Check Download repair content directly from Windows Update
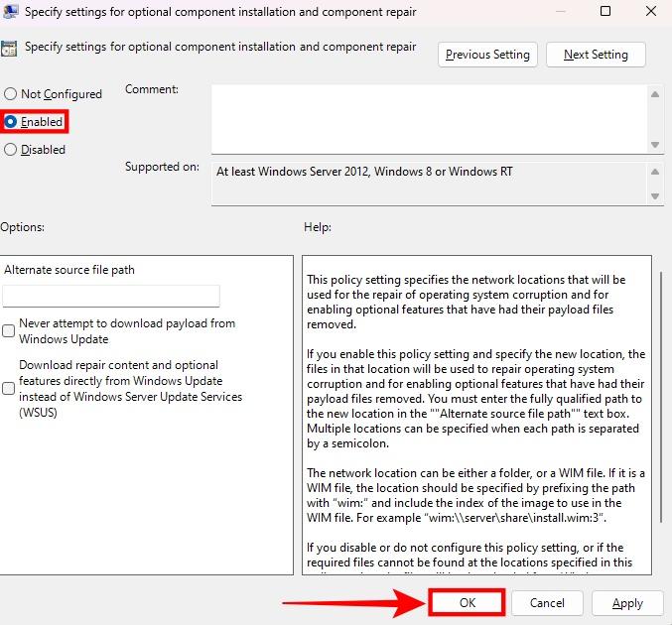 point(9,389)
